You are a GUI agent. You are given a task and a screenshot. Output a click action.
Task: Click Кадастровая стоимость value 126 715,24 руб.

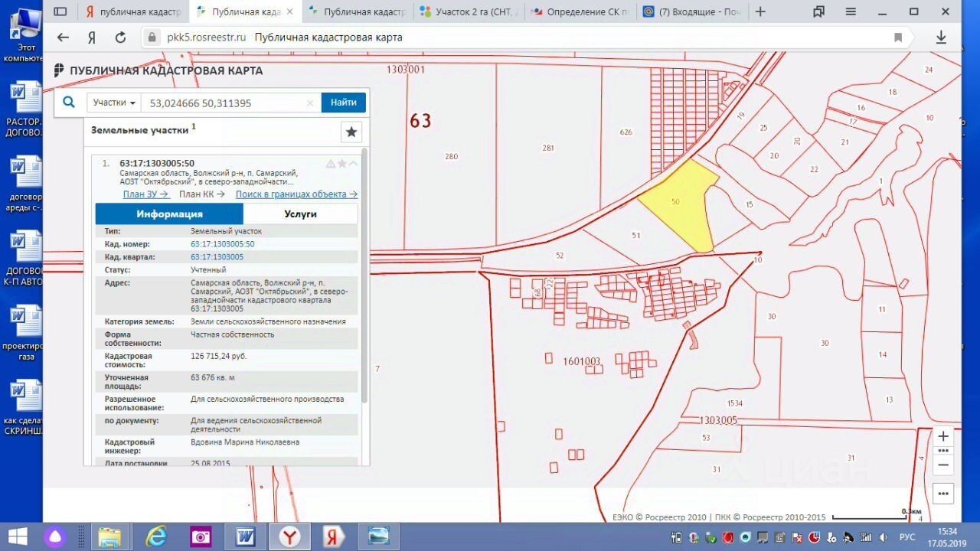[x=219, y=356]
